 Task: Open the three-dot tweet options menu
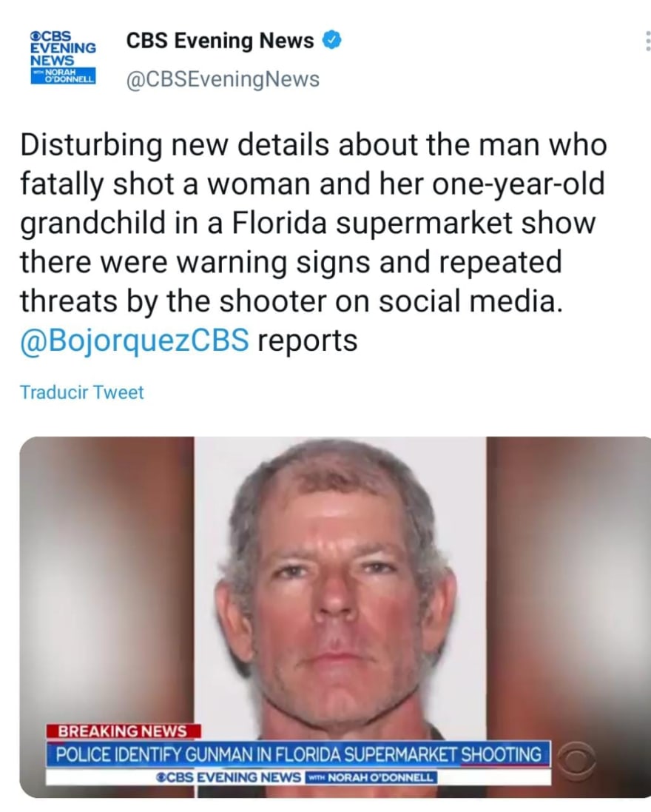[x=647, y=41]
